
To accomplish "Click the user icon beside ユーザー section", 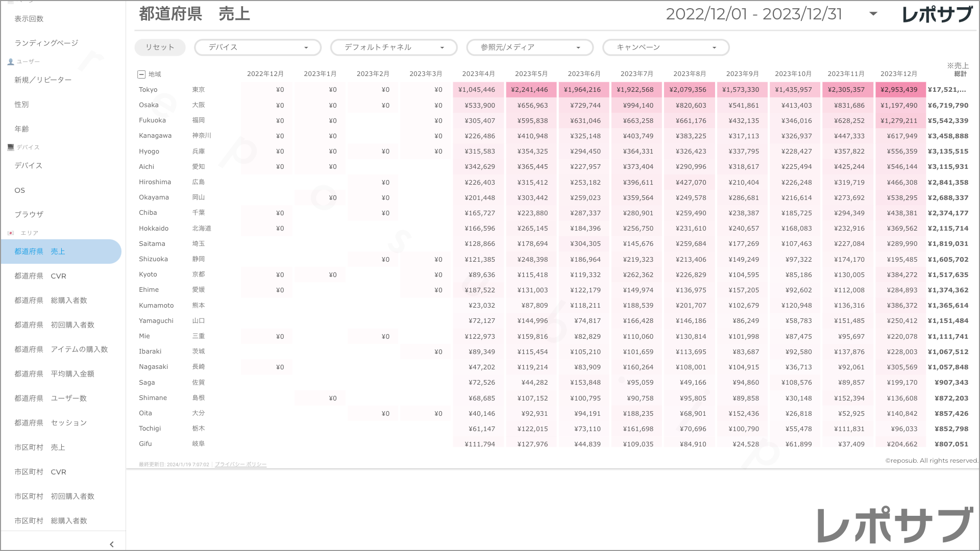I will pyautogui.click(x=11, y=62).
